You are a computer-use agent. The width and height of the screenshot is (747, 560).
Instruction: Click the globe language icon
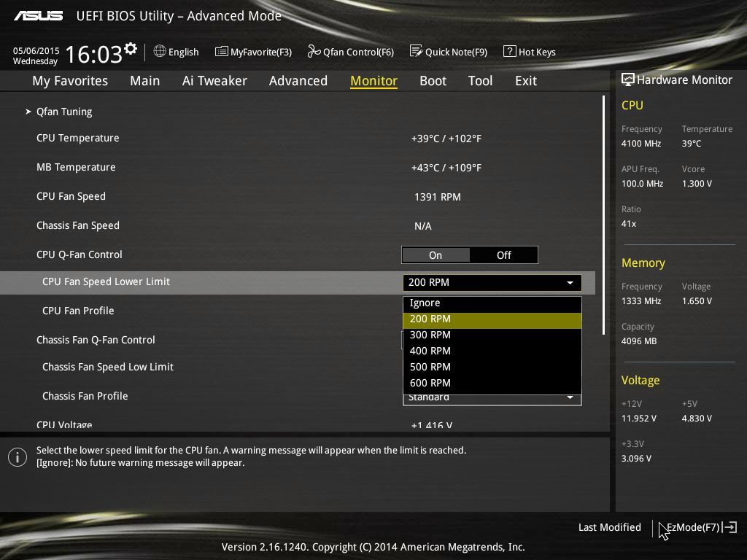(x=160, y=51)
